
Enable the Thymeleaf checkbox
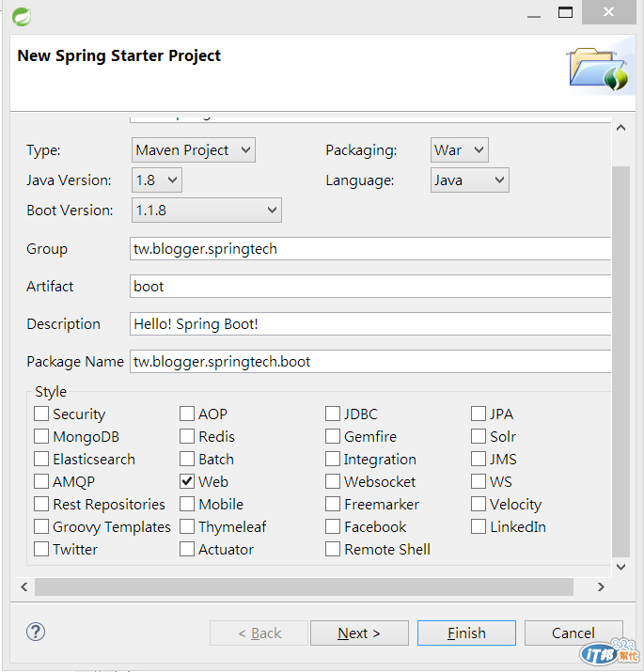(187, 526)
